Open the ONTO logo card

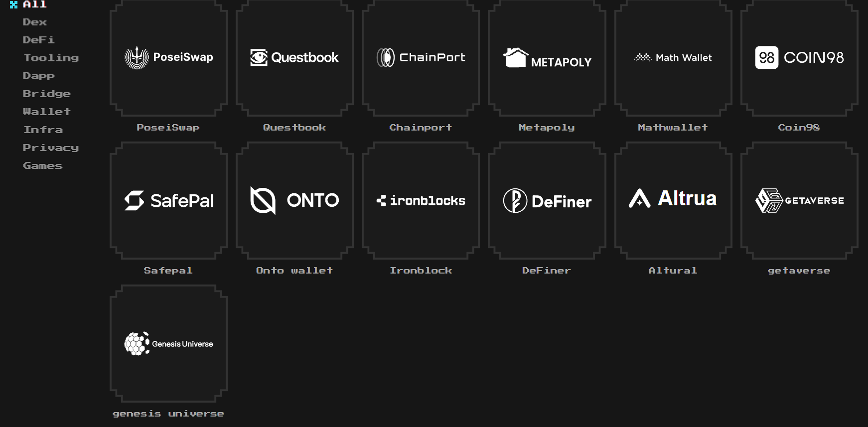click(x=294, y=201)
